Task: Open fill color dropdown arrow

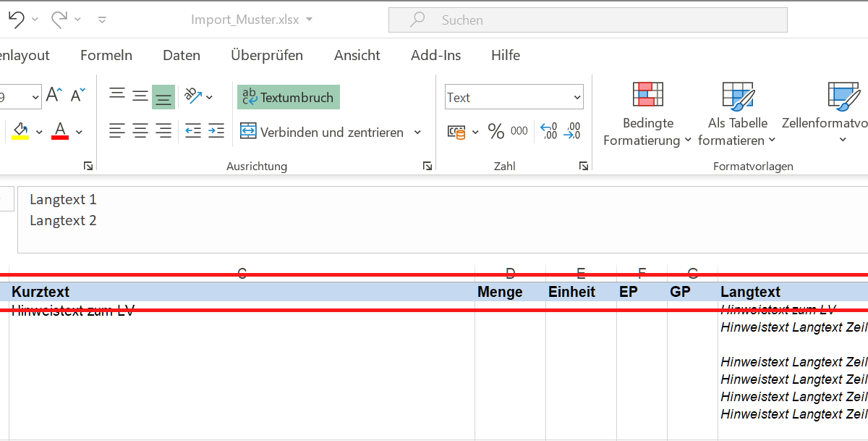Action: point(39,132)
